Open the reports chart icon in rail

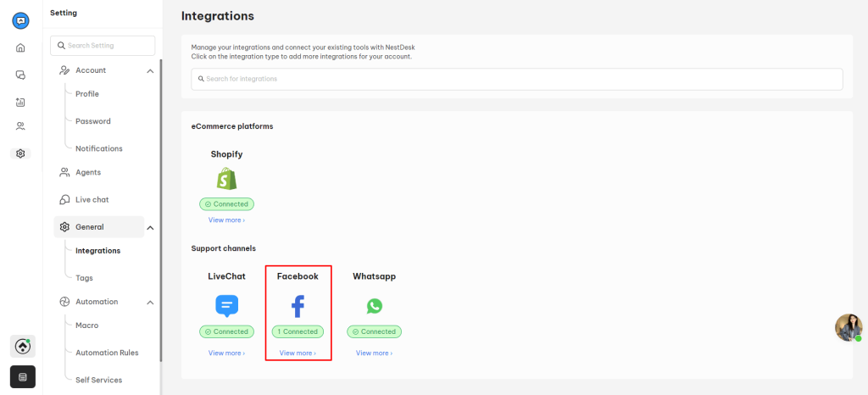20,102
